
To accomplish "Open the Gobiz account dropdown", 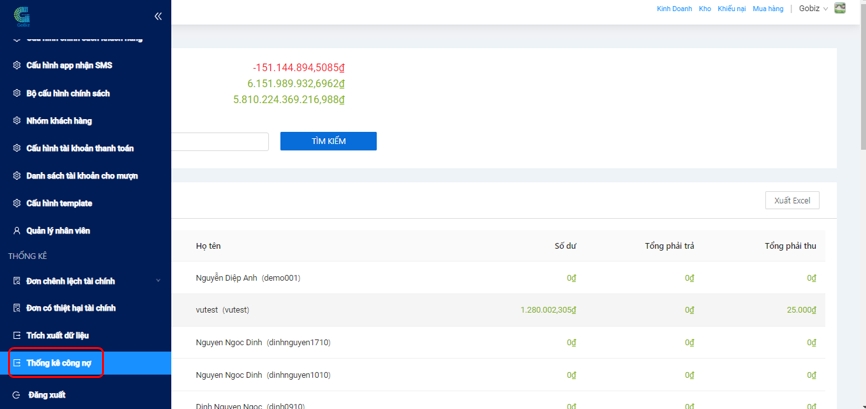I will pyautogui.click(x=813, y=9).
